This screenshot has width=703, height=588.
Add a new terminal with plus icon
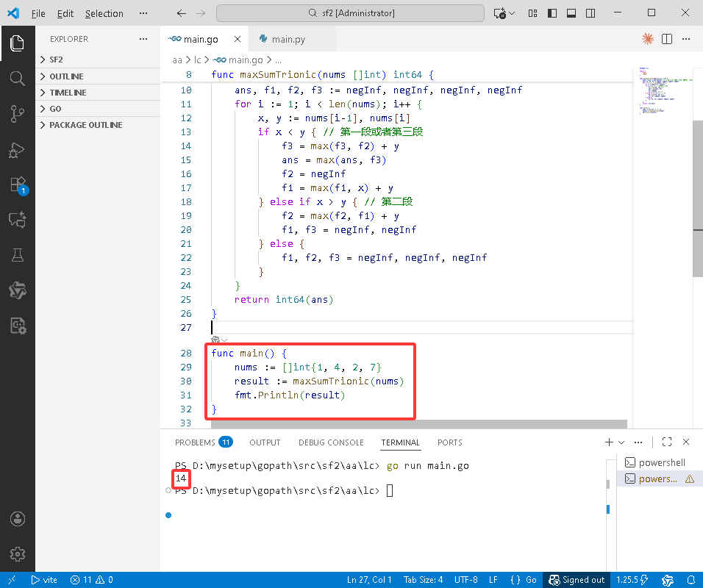pyautogui.click(x=609, y=442)
